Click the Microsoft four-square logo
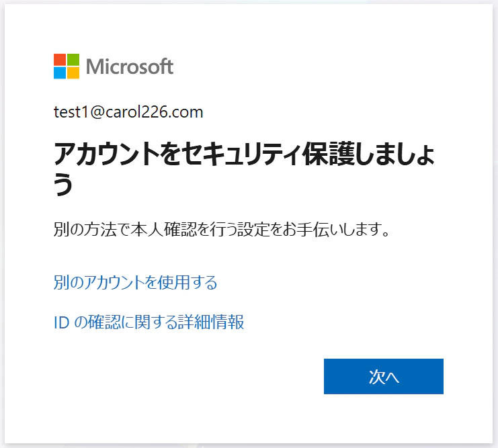Image resolution: width=498 pixels, height=448 pixels. pos(67,66)
